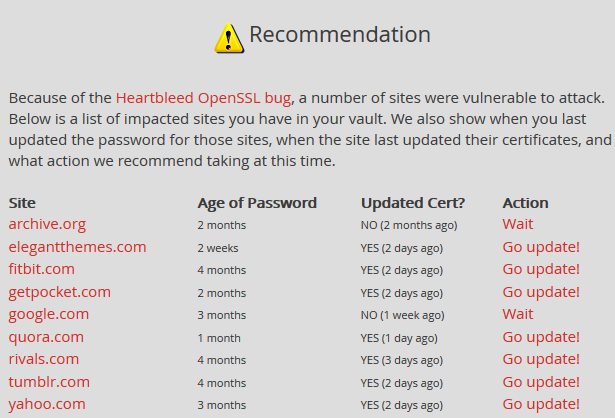
Task: Click "Go update!" in the quora.com row
Action: tap(541, 337)
